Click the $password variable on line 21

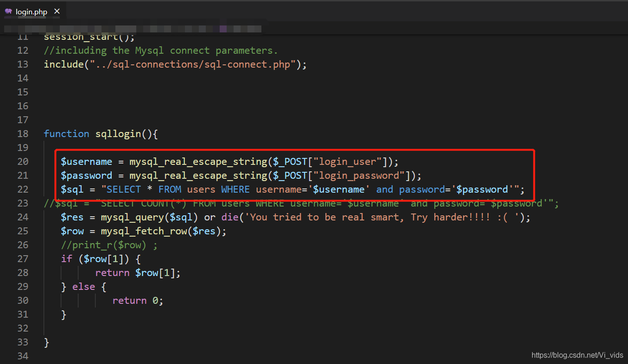point(87,176)
